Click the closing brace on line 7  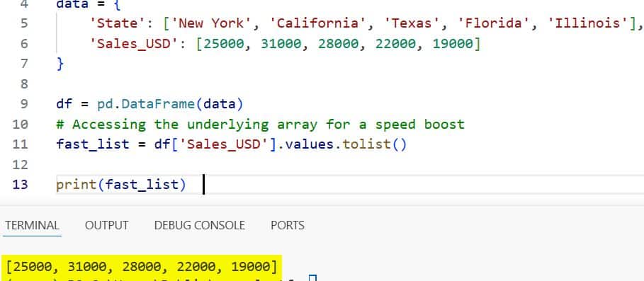point(60,64)
